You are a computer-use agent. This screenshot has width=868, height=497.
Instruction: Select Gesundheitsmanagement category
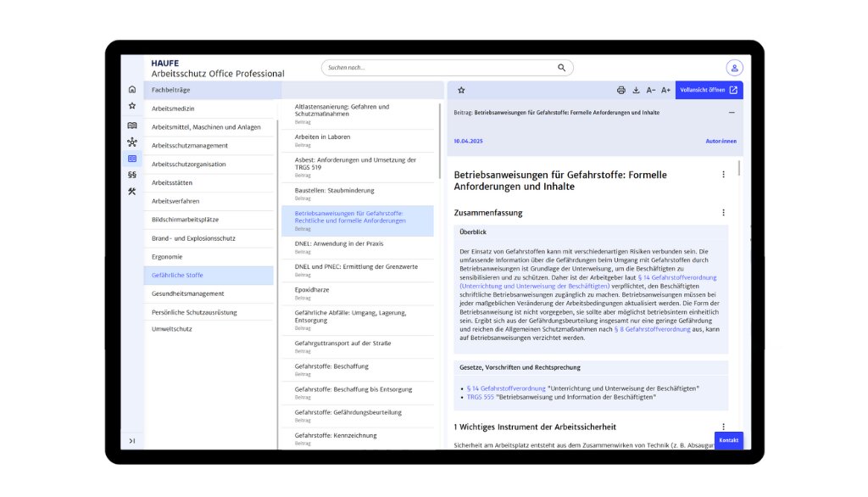pos(209,293)
